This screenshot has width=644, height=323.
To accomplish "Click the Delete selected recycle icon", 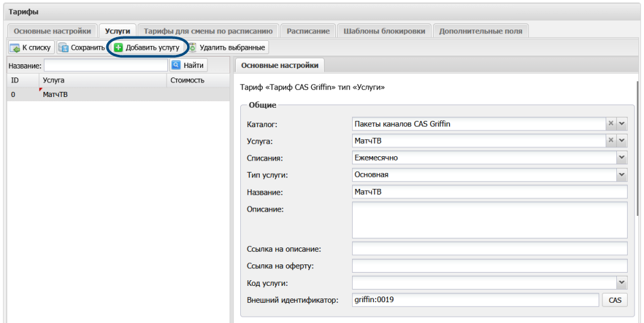I will click(192, 48).
